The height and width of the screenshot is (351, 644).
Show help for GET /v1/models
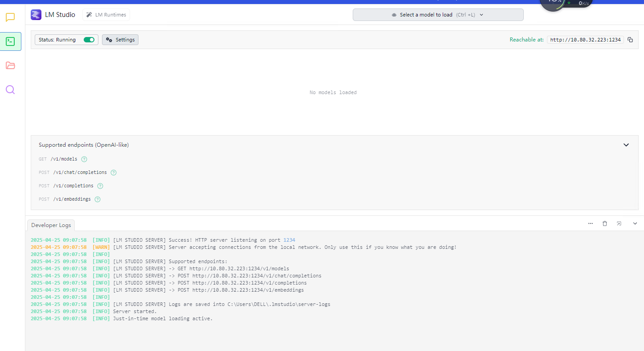coord(84,159)
